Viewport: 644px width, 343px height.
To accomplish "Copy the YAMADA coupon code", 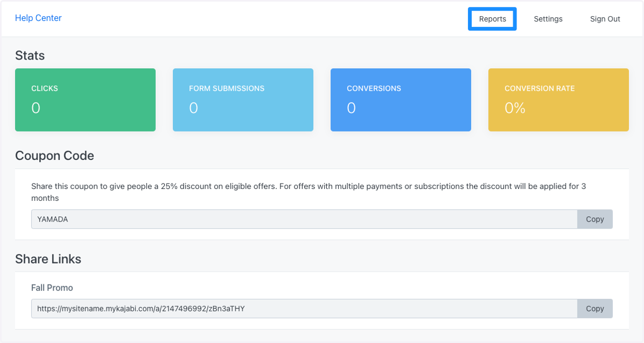I will click(x=595, y=219).
